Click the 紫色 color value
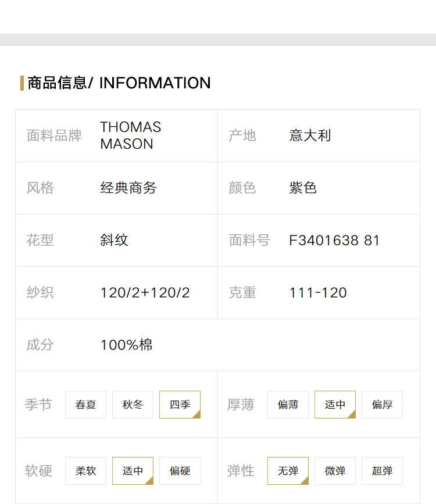436x504 pixels. click(303, 188)
